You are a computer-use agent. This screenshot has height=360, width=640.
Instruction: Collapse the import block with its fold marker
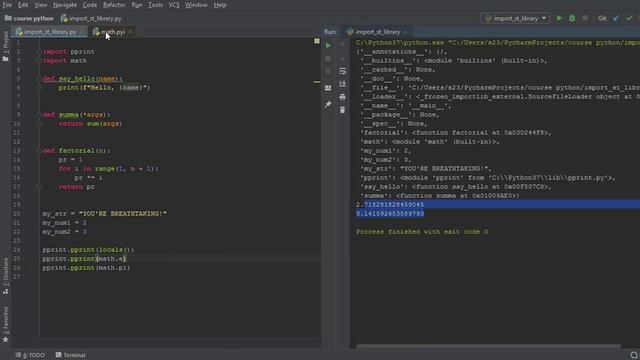(x=40, y=52)
